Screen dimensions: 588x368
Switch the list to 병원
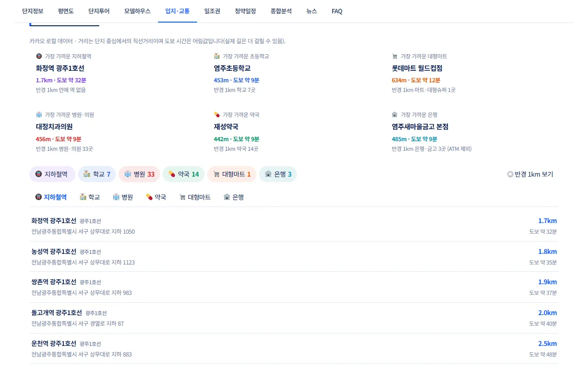coord(123,197)
